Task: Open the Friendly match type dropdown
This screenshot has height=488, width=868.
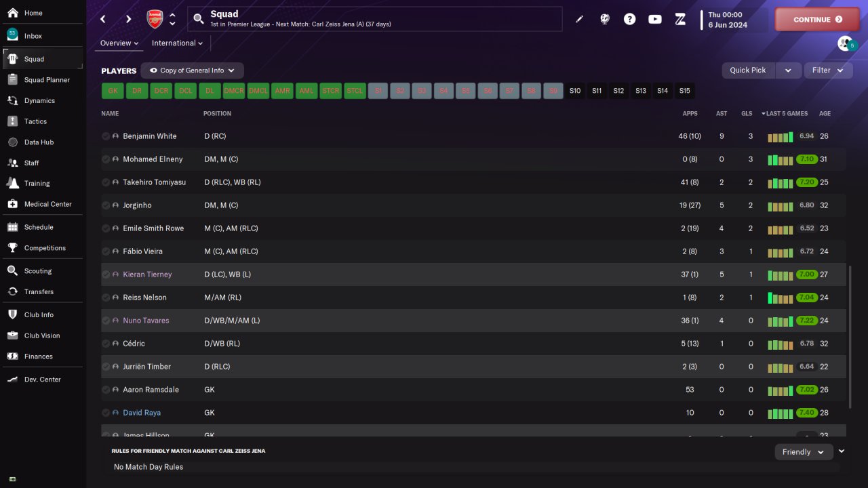Action: (x=804, y=452)
